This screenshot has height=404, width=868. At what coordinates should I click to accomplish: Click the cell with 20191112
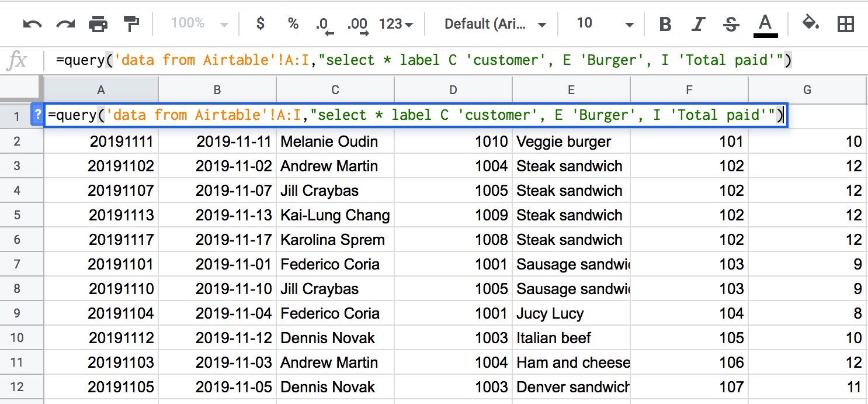(102, 338)
